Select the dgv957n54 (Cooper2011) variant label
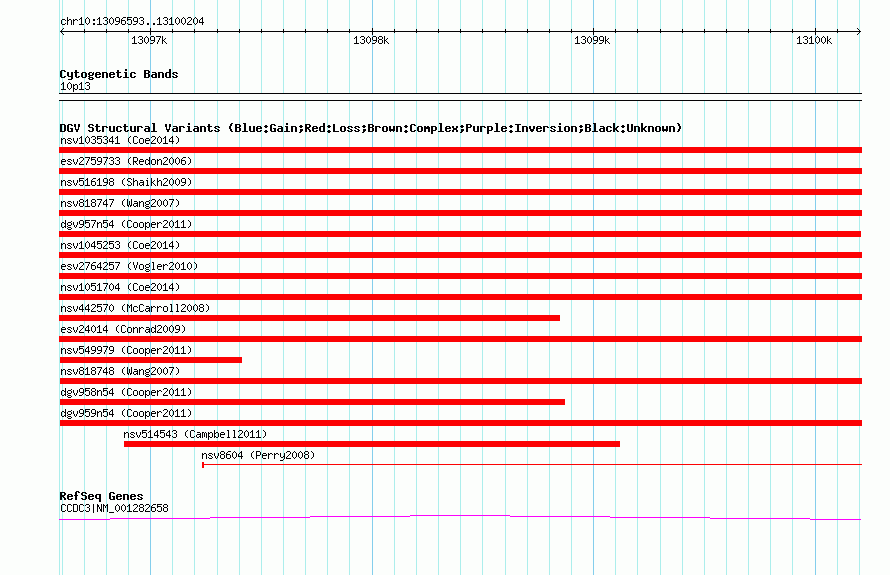 (x=126, y=224)
